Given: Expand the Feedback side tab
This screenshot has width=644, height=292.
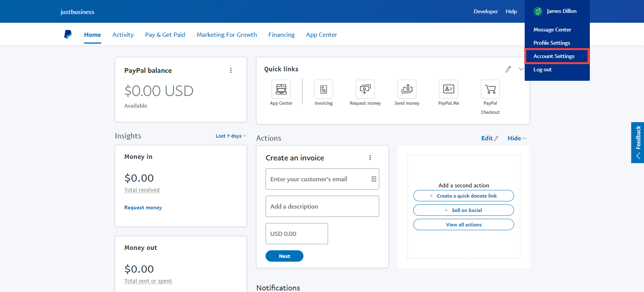Looking at the screenshot, I should (638, 143).
